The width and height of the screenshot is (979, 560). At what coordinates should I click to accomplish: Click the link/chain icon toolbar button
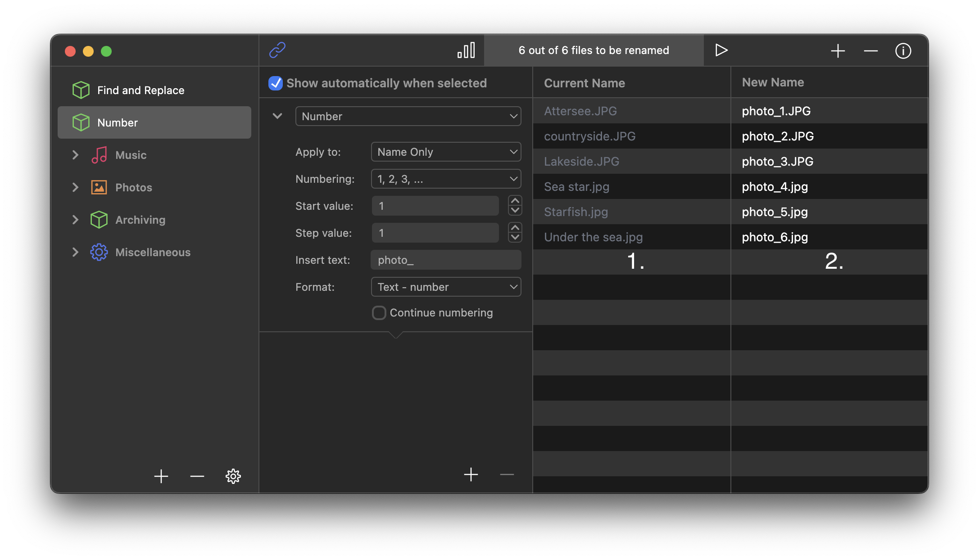(x=278, y=50)
